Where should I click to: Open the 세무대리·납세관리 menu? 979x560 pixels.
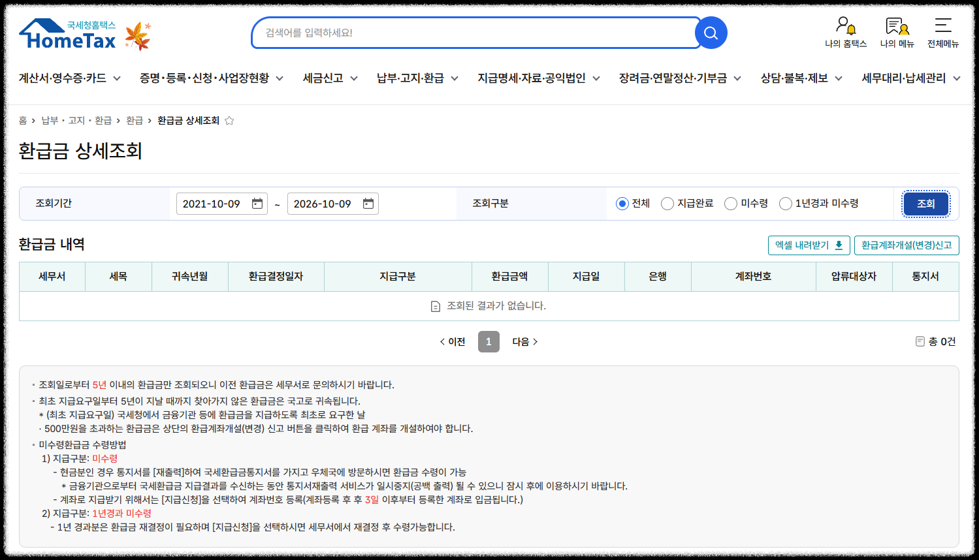pos(911,78)
